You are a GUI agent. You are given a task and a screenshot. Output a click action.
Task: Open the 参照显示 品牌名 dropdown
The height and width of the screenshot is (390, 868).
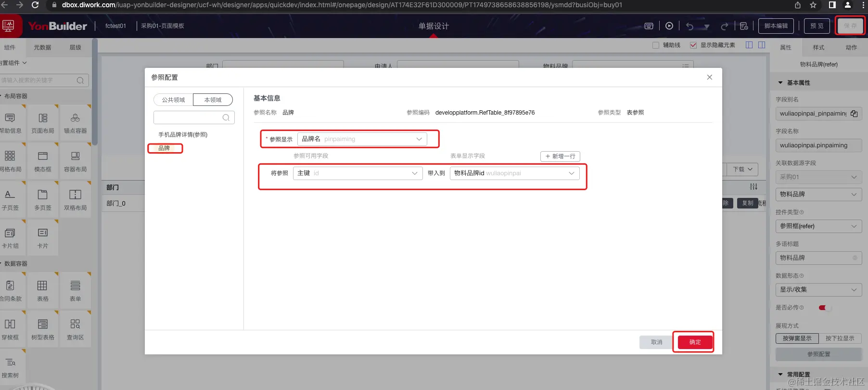pyautogui.click(x=362, y=139)
